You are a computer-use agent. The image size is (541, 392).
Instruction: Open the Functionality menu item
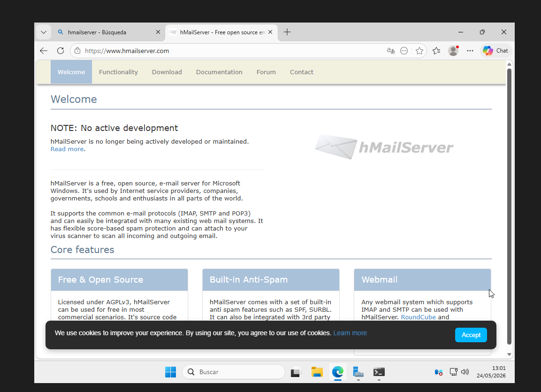pyautogui.click(x=118, y=72)
